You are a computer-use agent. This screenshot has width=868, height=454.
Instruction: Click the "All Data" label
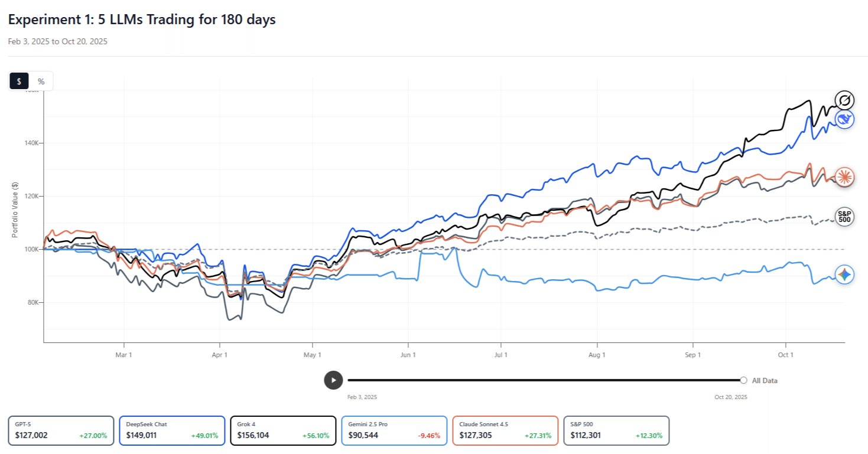[765, 381]
